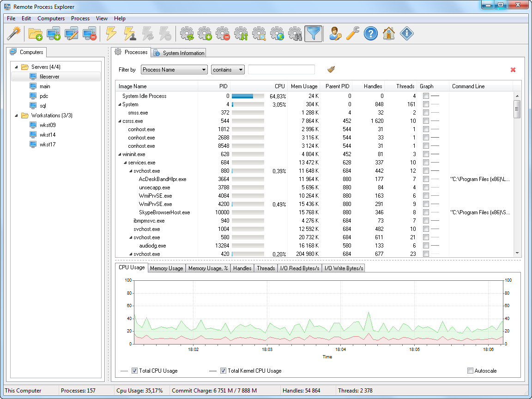Uncheck Total CPU Usage checkbox
532x399 pixels.
(134, 370)
